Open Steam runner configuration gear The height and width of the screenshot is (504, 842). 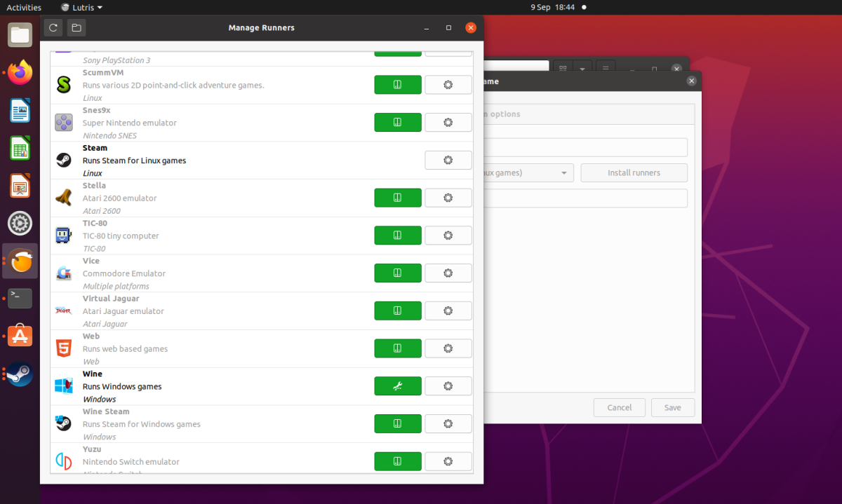448,161
